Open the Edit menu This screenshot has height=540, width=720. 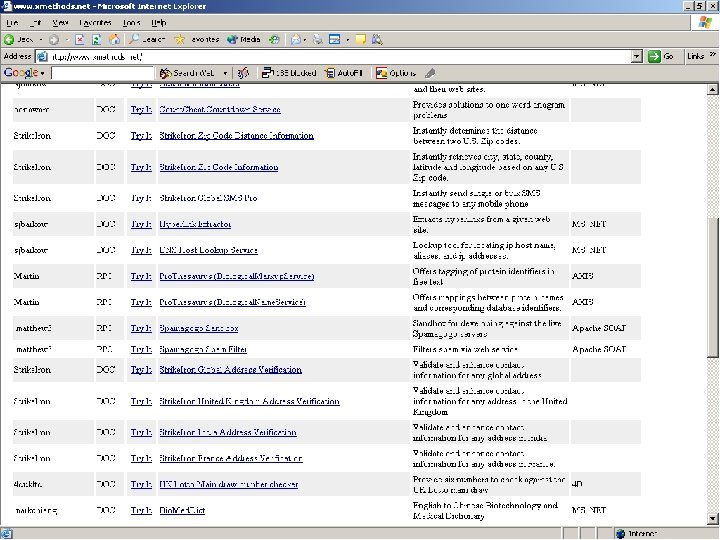(35, 22)
